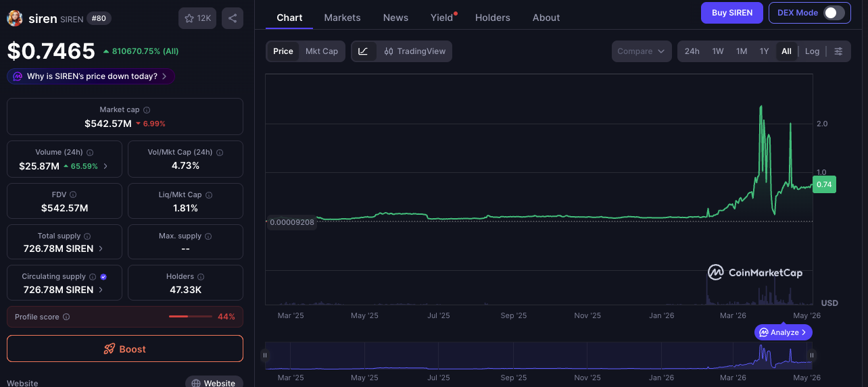The image size is (868, 387).
Task: Open the Holders tab
Action: coord(493,18)
